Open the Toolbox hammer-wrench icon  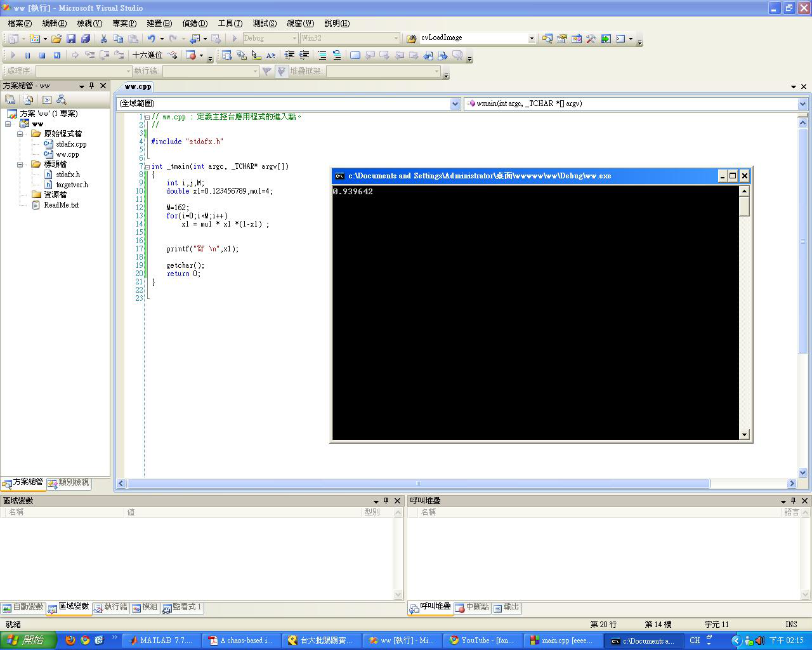591,39
